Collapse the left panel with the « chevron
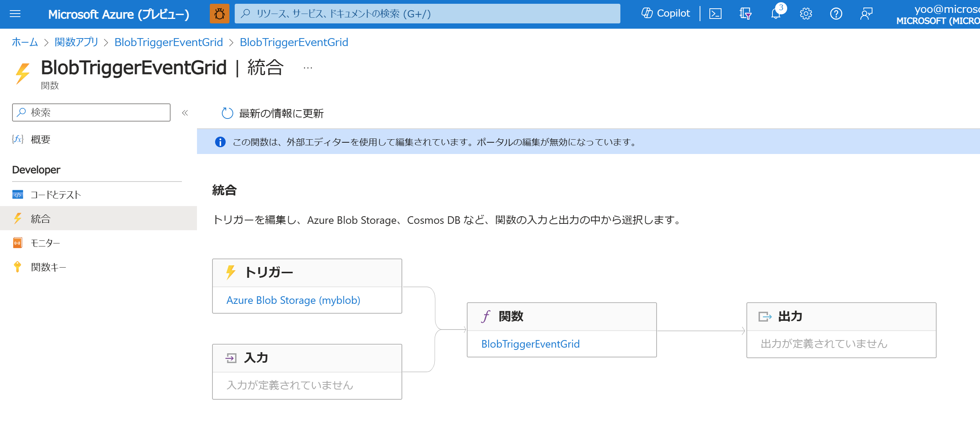The width and height of the screenshot is (980, 428). (185, 112)
